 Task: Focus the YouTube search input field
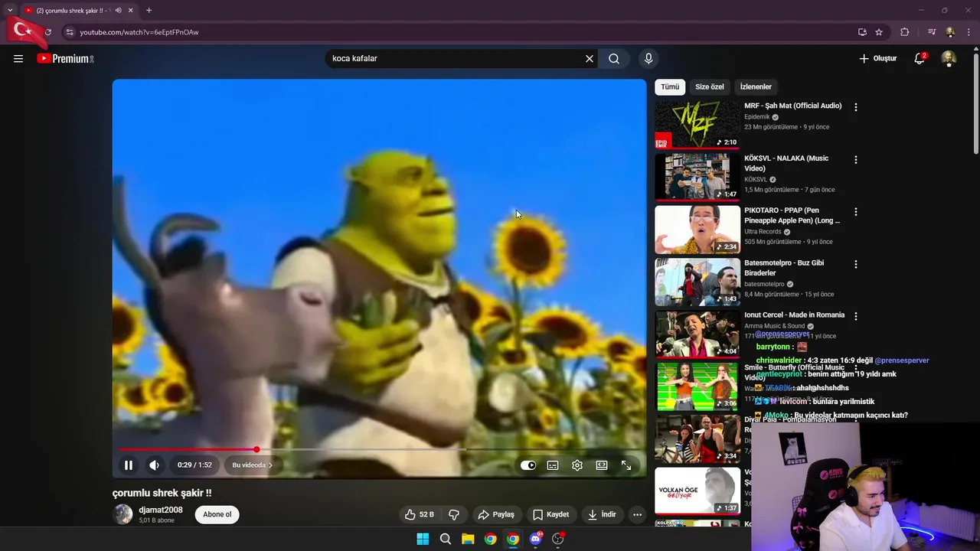(456, 58)
